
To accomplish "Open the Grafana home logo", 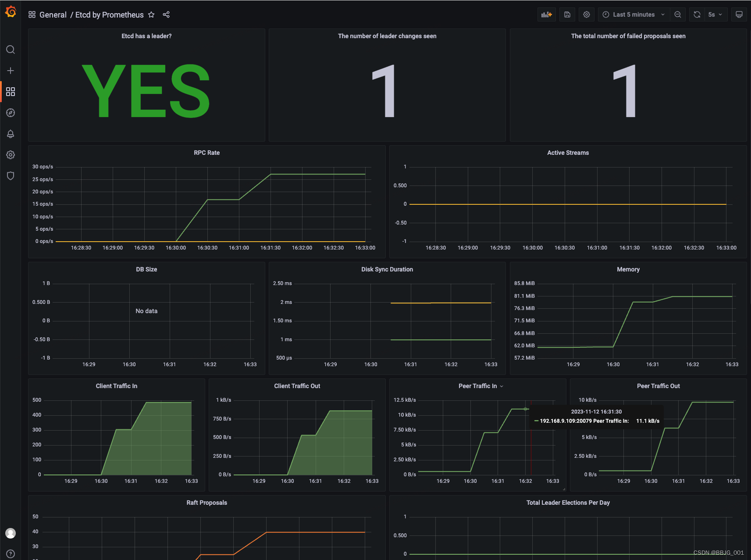I will click(x=11, y=12).
